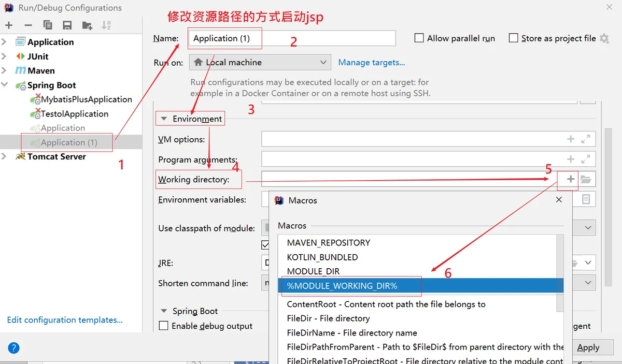Select MODULE_DIR macro

point(313,271)
